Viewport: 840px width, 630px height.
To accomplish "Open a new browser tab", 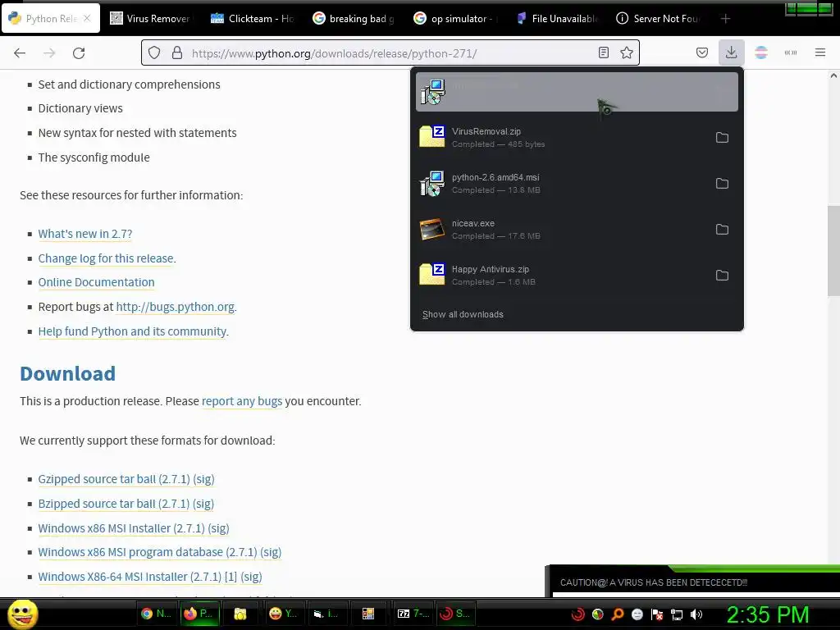I will [x=725, y=19].
